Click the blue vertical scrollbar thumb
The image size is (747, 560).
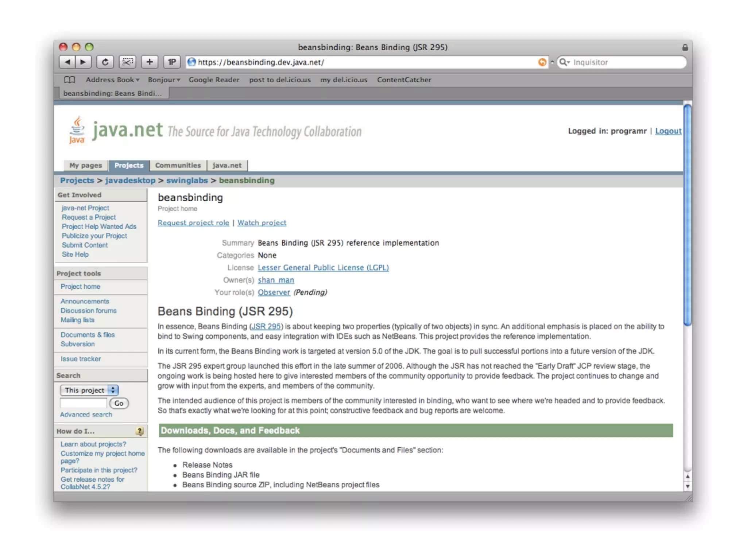point(688,215)
